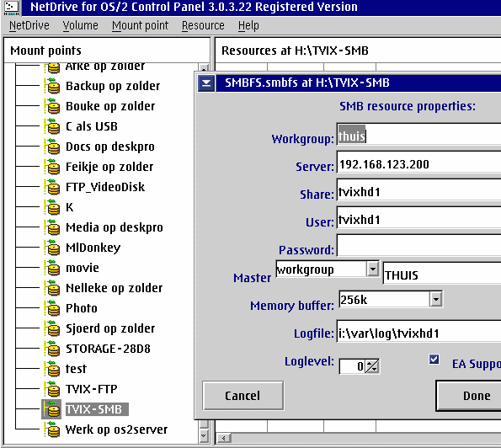Click the Docs op deskpro mount icon
501x448 pixels.
tap(52, 147)
